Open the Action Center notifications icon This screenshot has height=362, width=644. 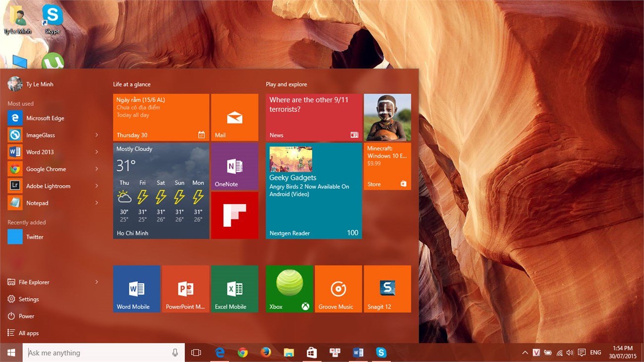click(582, 353)
